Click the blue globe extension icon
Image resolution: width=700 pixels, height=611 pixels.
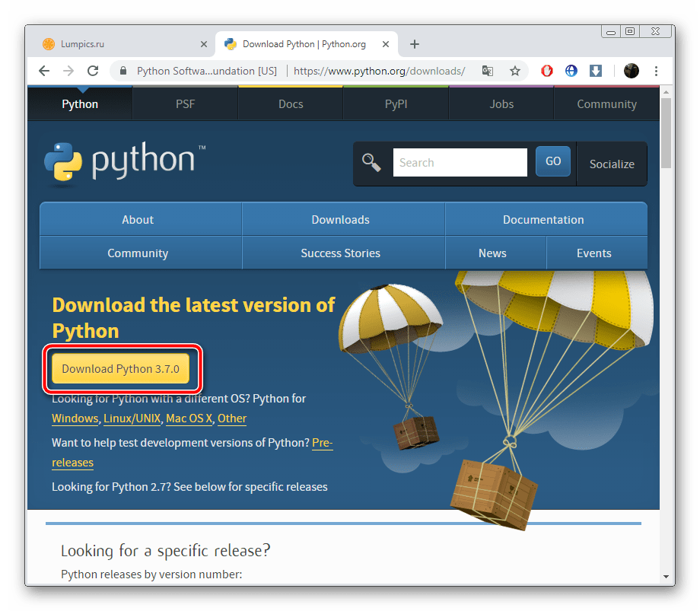(571, 71)
